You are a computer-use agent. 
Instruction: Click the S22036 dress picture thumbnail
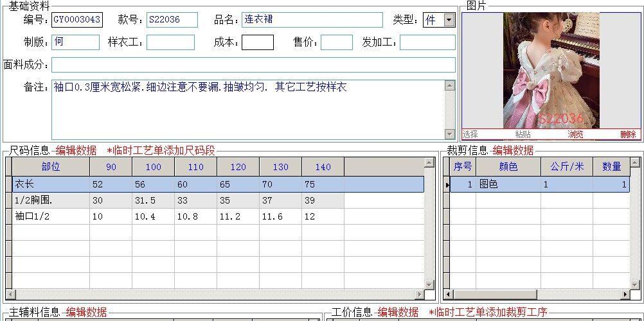click(x=551, y=70)
